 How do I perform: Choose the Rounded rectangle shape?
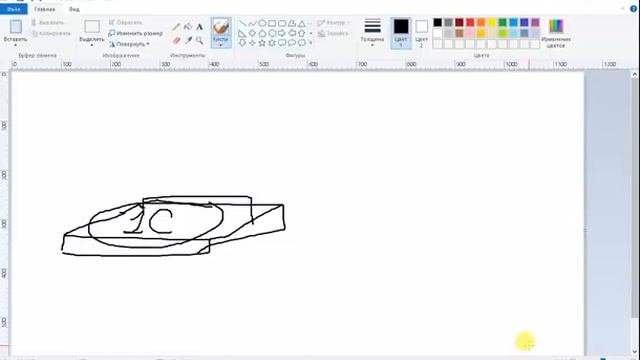coord(282,23)
